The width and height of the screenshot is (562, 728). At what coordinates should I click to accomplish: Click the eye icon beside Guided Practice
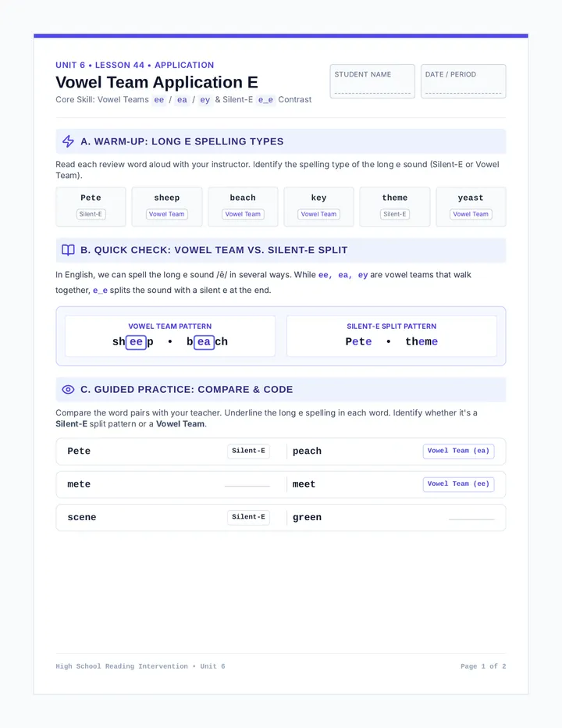[68, 390]
